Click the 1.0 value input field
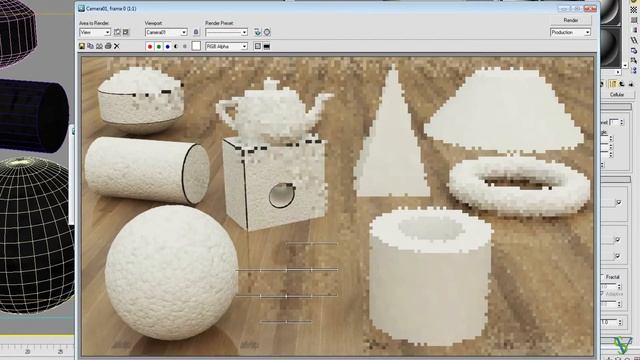This screenshot has height=360, width=640. (x=609, y=322)
